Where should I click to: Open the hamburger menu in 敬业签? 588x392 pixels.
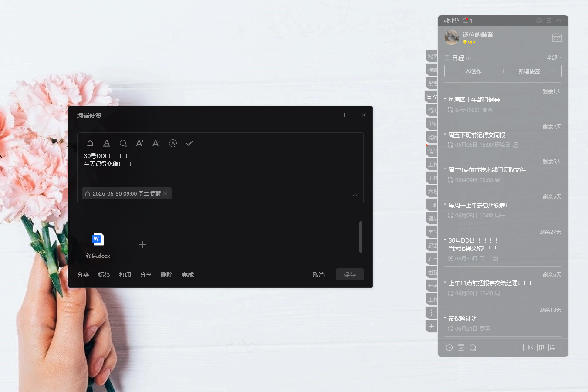(x=549, y=20)
